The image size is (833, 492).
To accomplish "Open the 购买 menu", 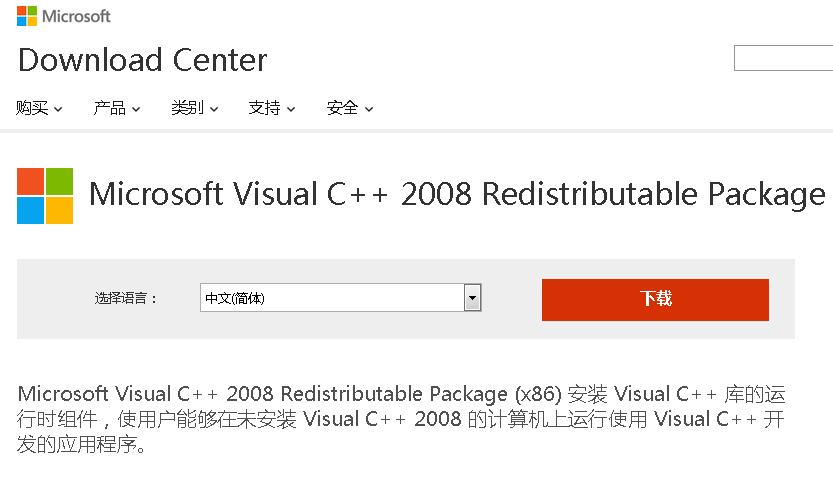I will (x=32, y=108).
